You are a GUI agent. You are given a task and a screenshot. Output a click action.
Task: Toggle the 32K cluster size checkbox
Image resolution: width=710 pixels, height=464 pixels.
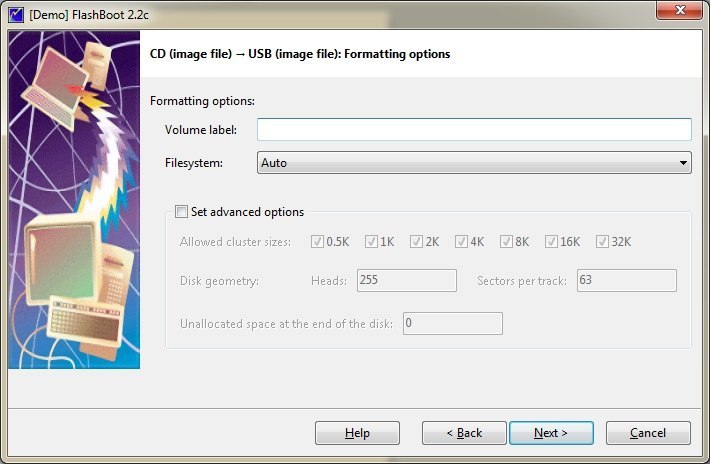click(x=602, y=242)
